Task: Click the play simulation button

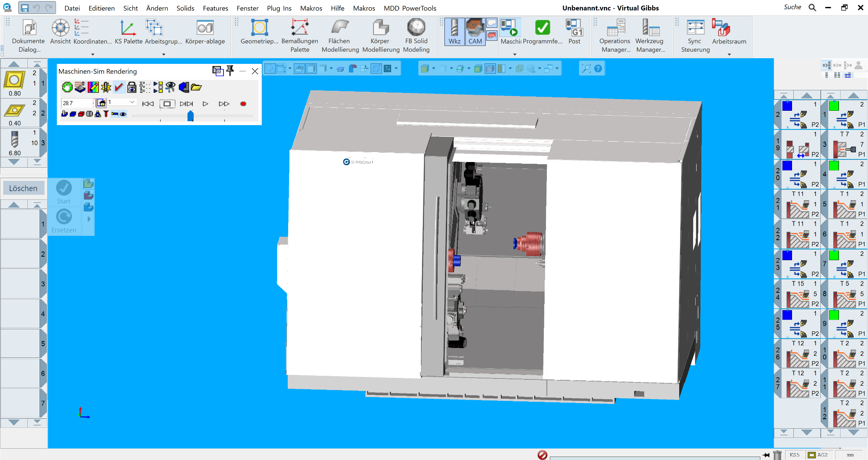Action: tap(205, 104)
